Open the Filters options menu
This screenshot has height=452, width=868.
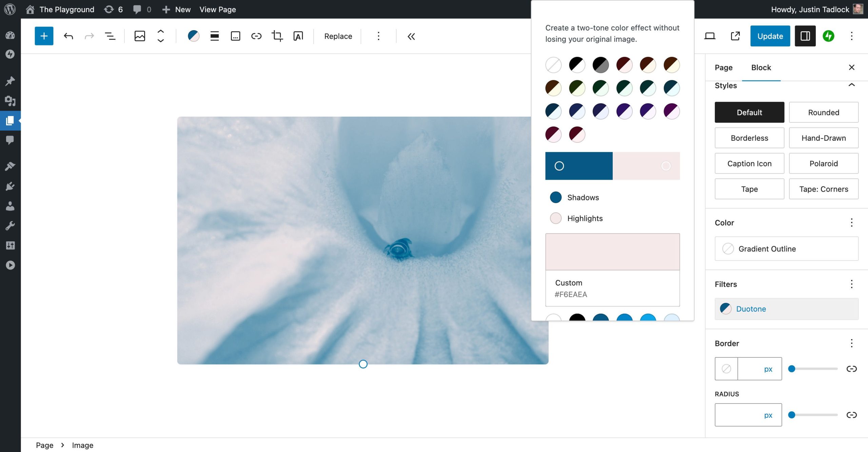click(851, 284)
